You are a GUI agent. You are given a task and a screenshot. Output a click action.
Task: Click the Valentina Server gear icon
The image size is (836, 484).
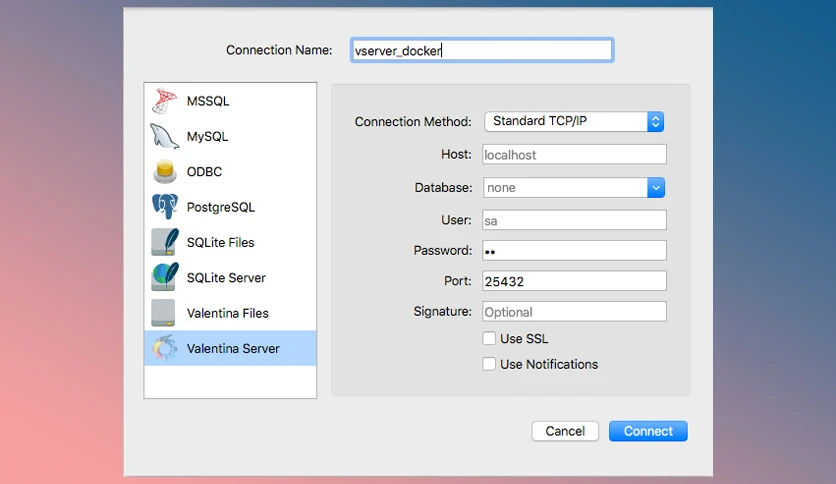click(165, 348)
